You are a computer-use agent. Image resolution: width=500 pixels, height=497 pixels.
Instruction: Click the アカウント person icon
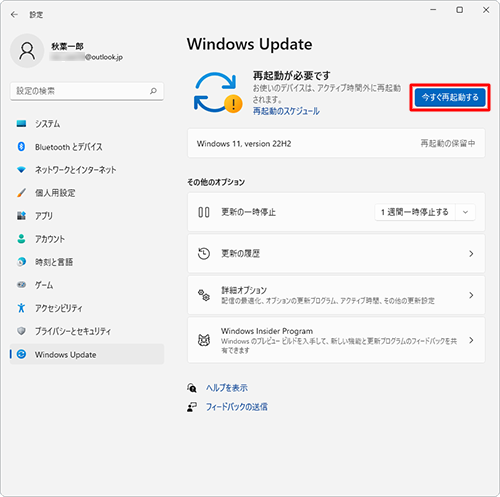(x=21, y=239)
